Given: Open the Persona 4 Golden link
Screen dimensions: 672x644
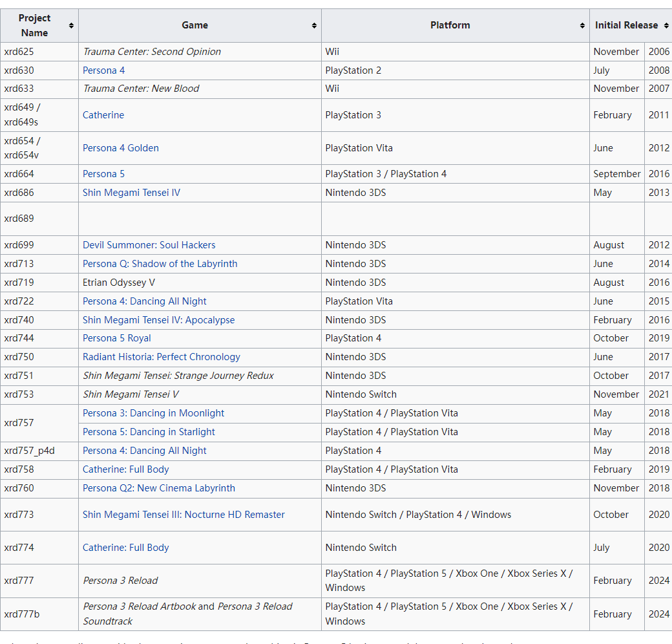Looking at the screenshot, I should click(120, 148).
